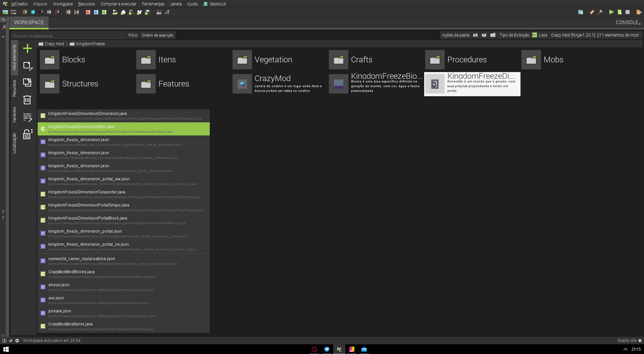644x354 pixels.
Task: Open the Workspace menu
Action: [63, 4]
